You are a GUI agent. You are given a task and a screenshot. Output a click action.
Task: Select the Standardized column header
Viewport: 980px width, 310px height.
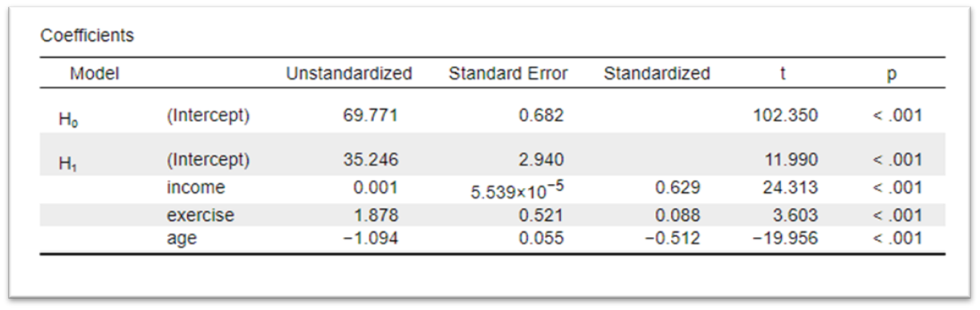pos(657,74)
